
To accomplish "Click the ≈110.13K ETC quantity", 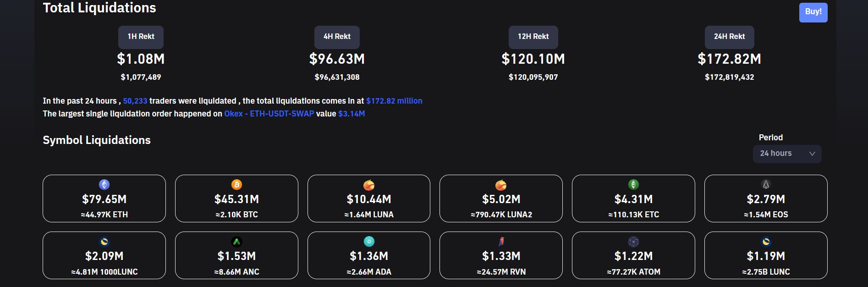I will tap(633, 215).
